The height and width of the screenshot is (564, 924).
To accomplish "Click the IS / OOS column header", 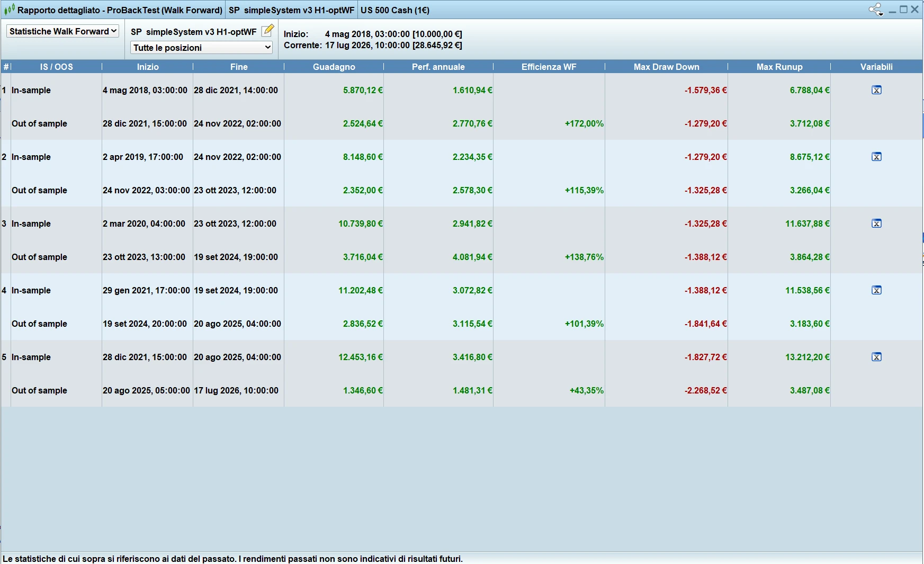I will pyautogui.click(x=57, y=67).
